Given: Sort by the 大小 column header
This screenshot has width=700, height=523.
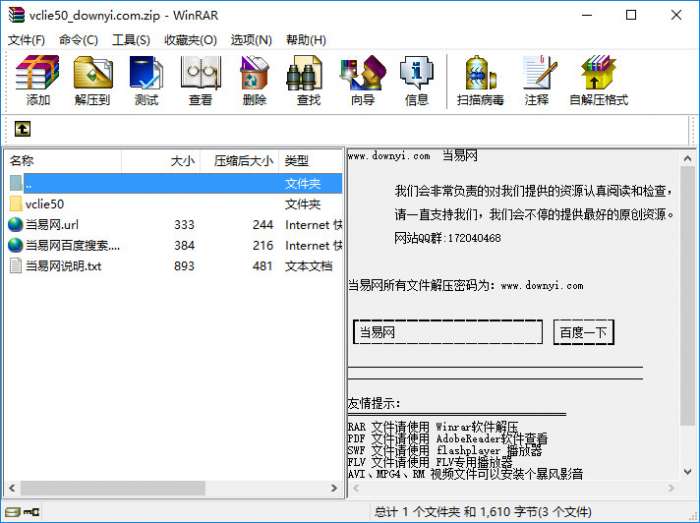Looking at the screenshot, I should pos(161,161).
